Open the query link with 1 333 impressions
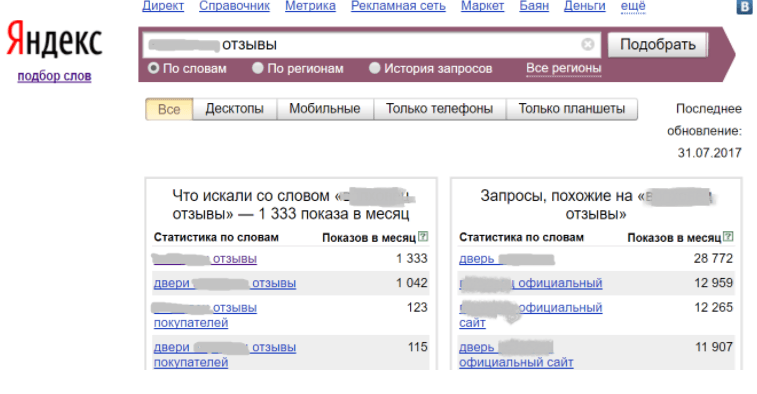The width and height of the screenshot is (757, 394). (x=205, y=259)
